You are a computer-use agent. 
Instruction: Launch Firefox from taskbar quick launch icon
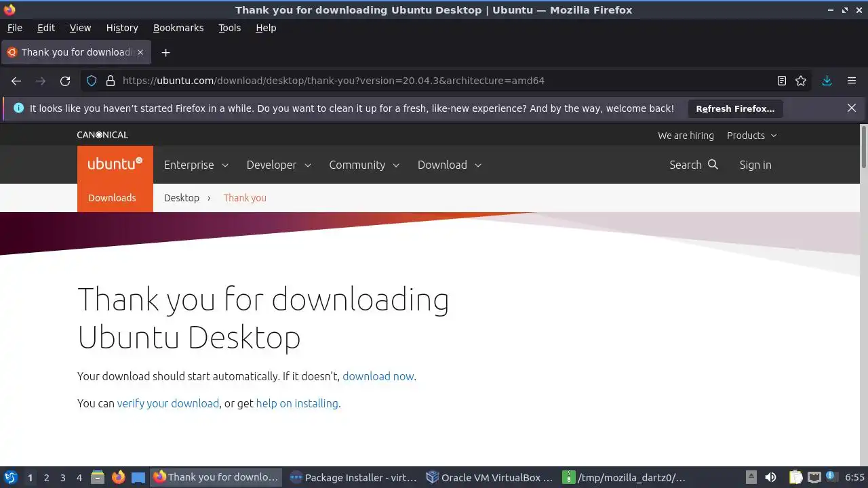pos(118,477)
